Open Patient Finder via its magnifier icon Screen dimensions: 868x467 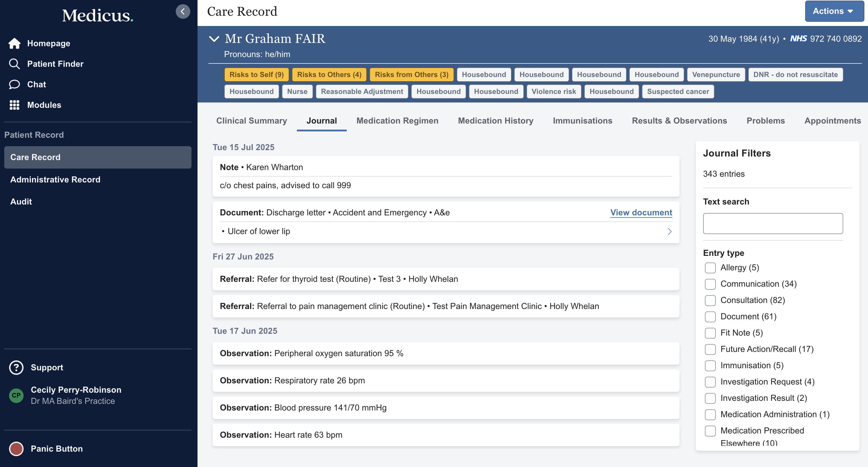[x=14, y=64]
